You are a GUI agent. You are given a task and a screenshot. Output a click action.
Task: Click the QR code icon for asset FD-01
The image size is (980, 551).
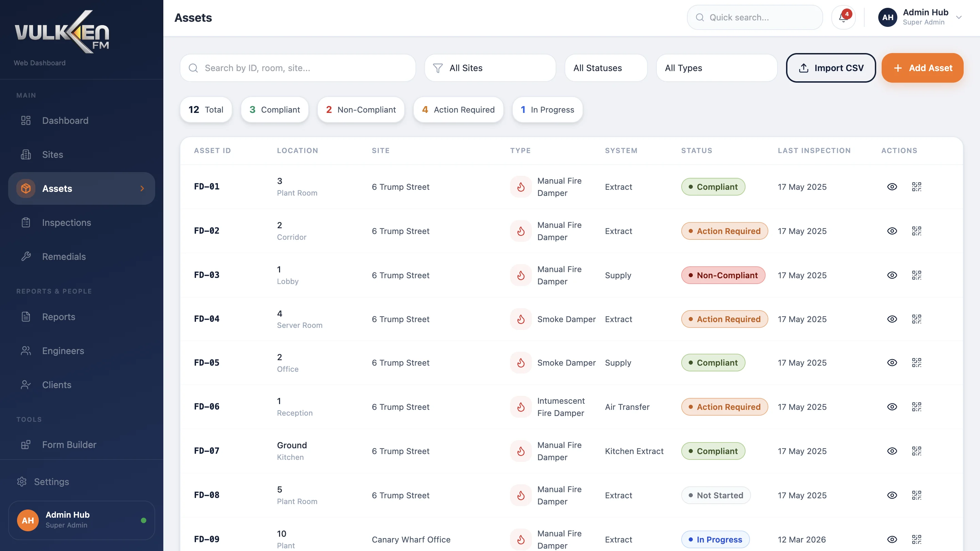(x=917, y=187)
